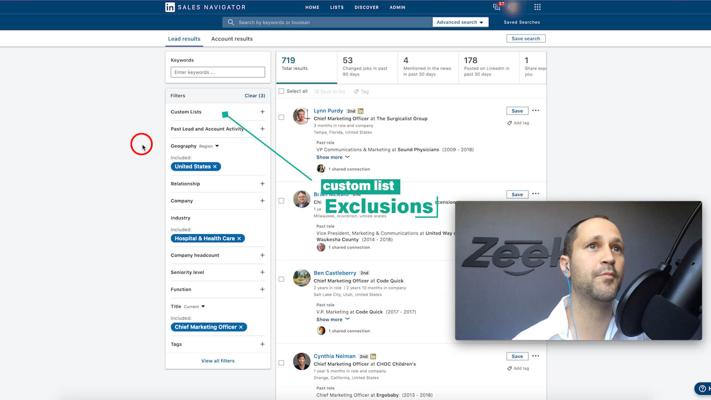The width and height of the screenshot is (711, 400).
Task: Open the messages inbox icon
Action: (x=497, y=7)
